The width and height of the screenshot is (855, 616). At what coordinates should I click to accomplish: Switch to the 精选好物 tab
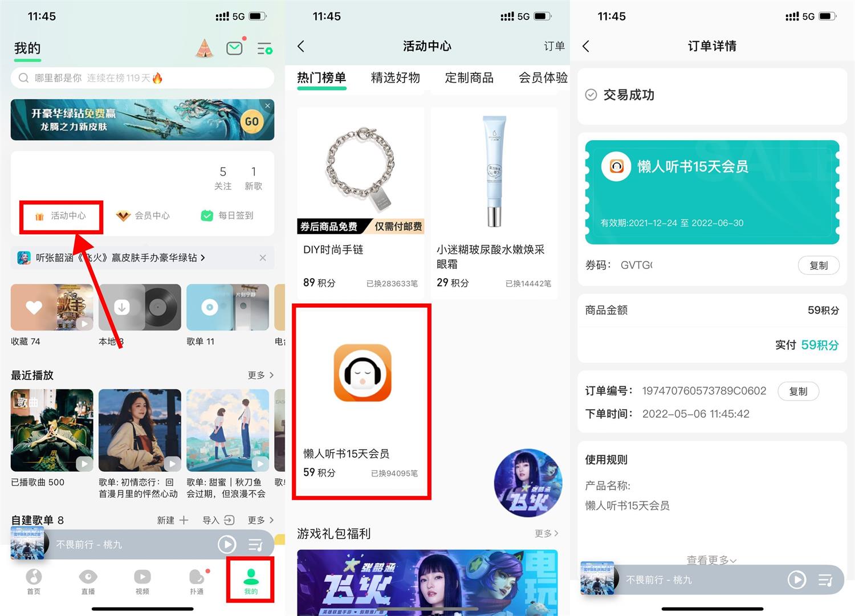(394, 79)
